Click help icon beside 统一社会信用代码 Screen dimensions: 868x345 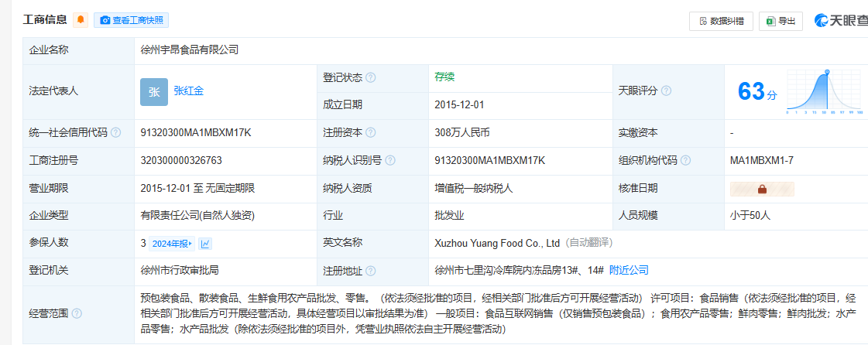[115, 133]
